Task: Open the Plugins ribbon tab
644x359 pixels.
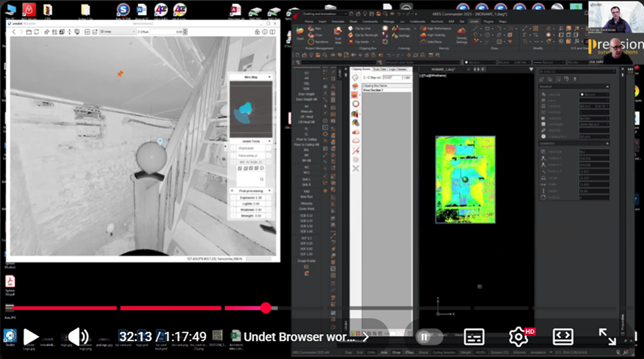Action: click(x=488, y=21)
